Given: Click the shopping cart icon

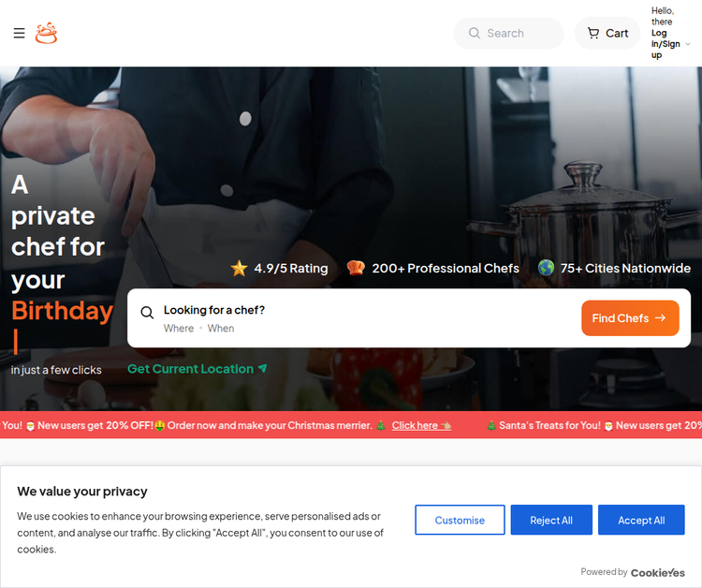Looking at the screenshot, I should pyautogui.click(x=593, y=33).
